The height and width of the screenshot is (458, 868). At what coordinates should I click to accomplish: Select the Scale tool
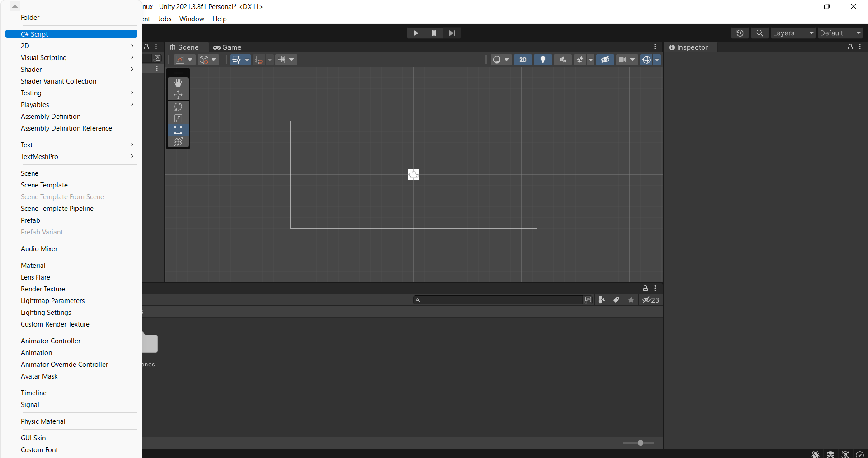click(178, 118)
